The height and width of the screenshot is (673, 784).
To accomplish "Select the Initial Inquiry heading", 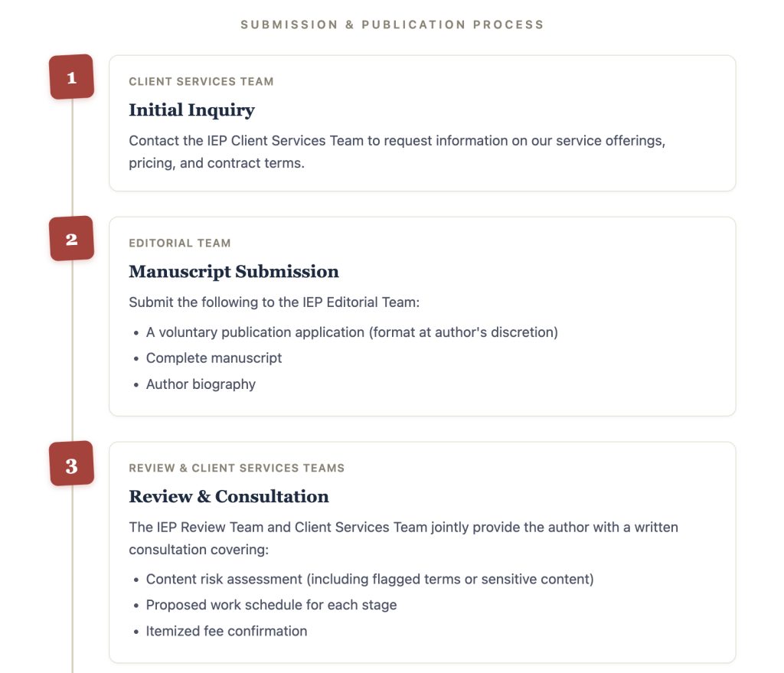I will click(x=191, y=110).
